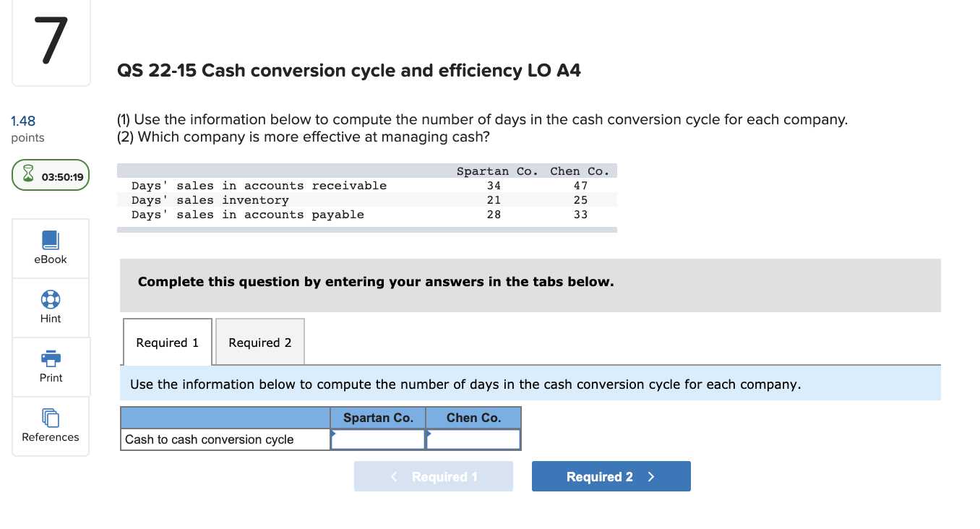Click the right chevron on Required 2 button

(650, 476)
